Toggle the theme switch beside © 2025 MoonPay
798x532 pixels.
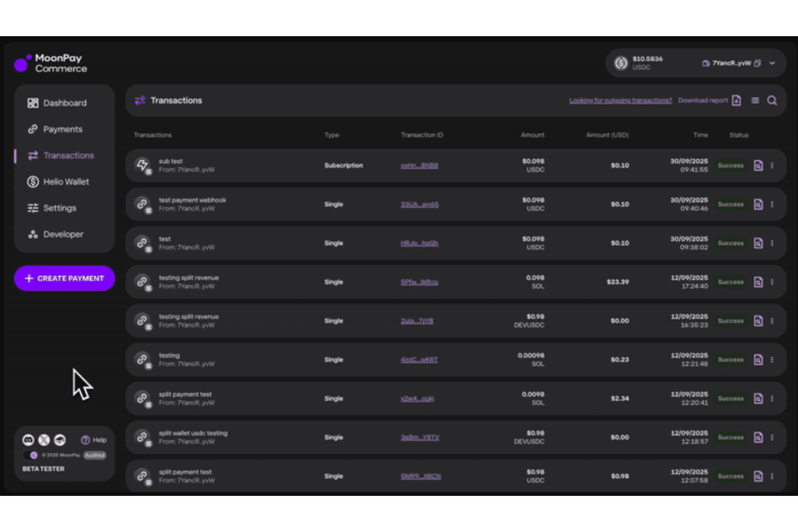[x=31, y=455]
